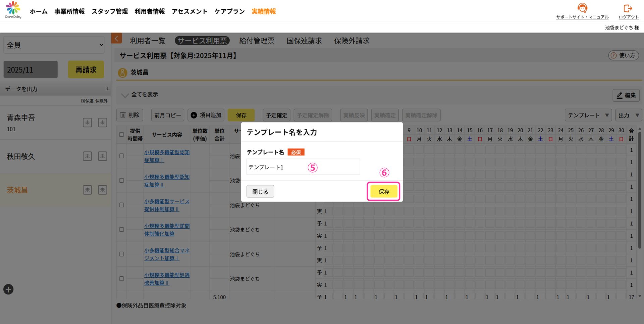Open the 全員 filter dropdown

[54, 45]
